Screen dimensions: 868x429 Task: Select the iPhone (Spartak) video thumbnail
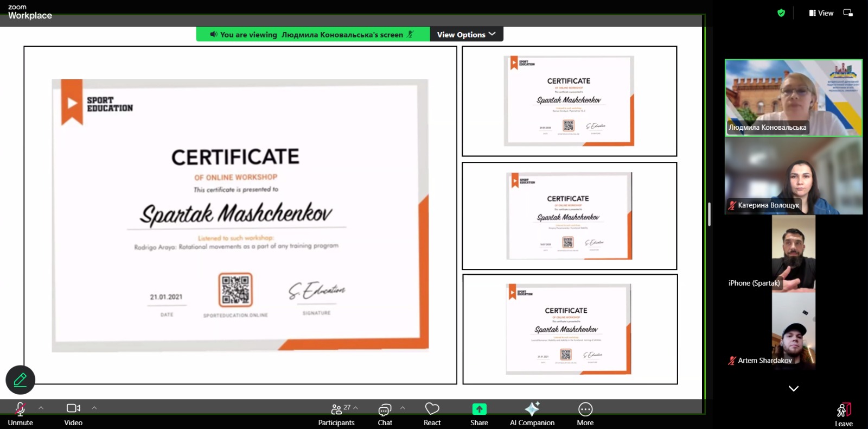click(x=793, y=254)
